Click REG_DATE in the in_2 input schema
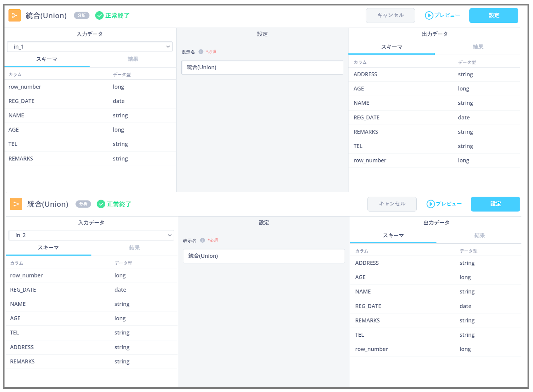Image resolution: width=533 pixels, height=392 pixels. pyautogui.click(x=23, y=290)
